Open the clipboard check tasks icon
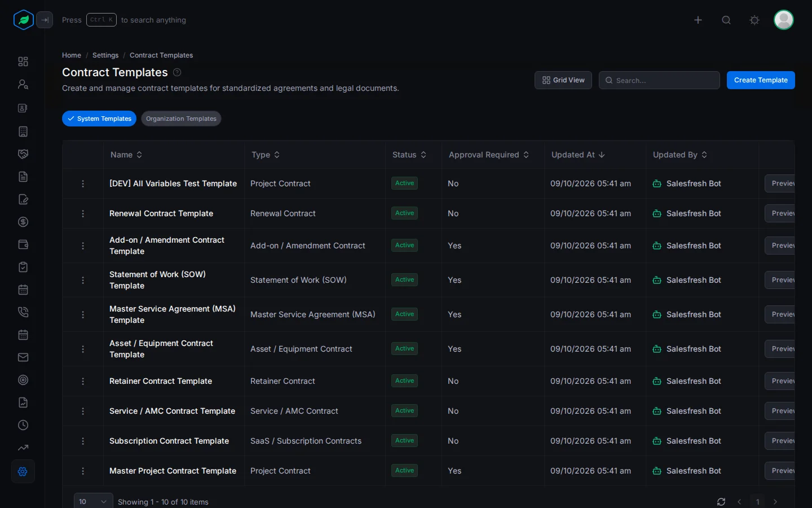 click(23, 267)
